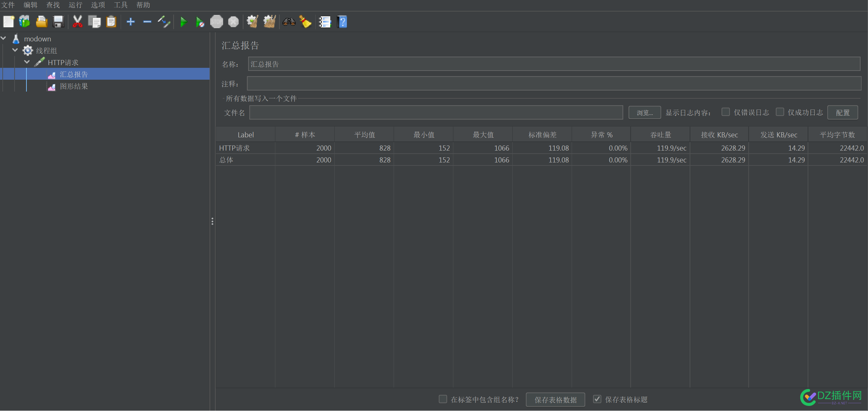
Task: Click the 平均字节数 column header
Action: coord(837,135)
